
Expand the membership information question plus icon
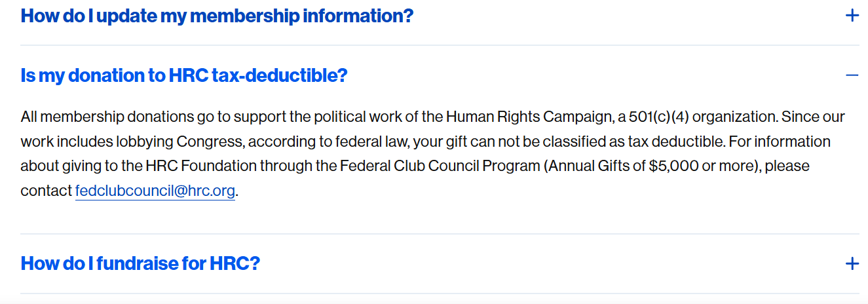point(852,16)
